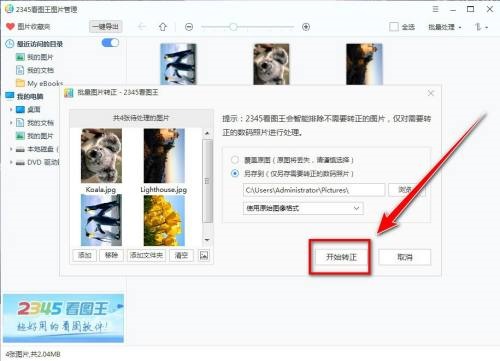This screenshot has width=500, height=361.
Task: Tick the select-all checkbox in toolbar
Action: pyautogui.click(x=394, y=27)
